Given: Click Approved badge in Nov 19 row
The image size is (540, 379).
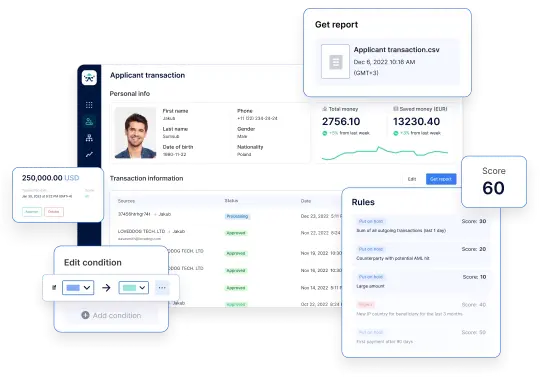Looking at the screenshot, I should pyautogui.click(x=236, y=253).
